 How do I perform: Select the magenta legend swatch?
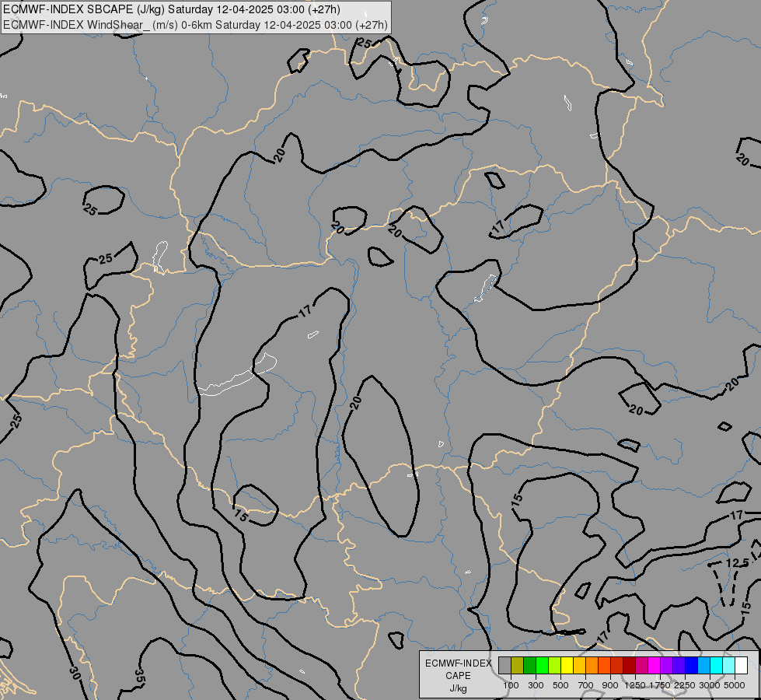(655, 665)
